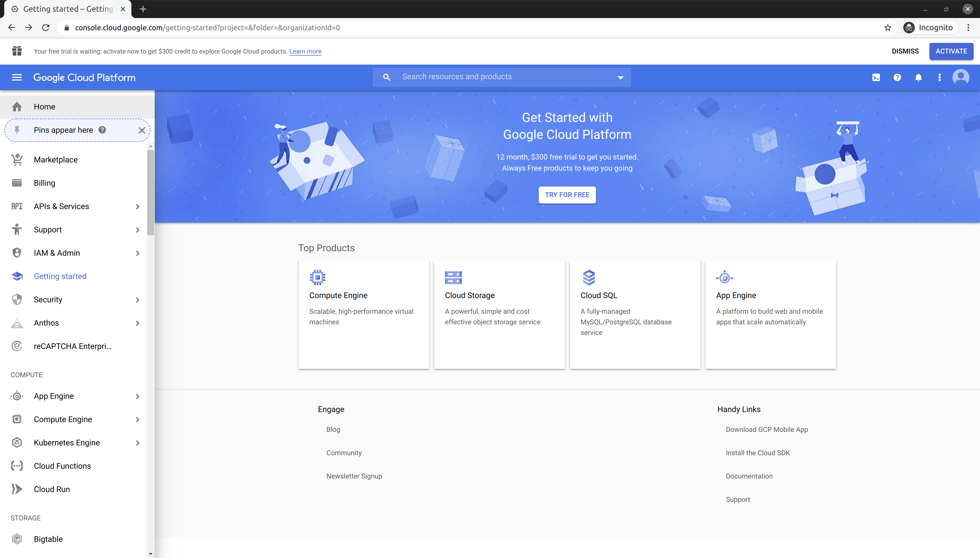Toggle the hamburger navigation menu
This screenshot has width=980, height=558.
click(17, 77)
